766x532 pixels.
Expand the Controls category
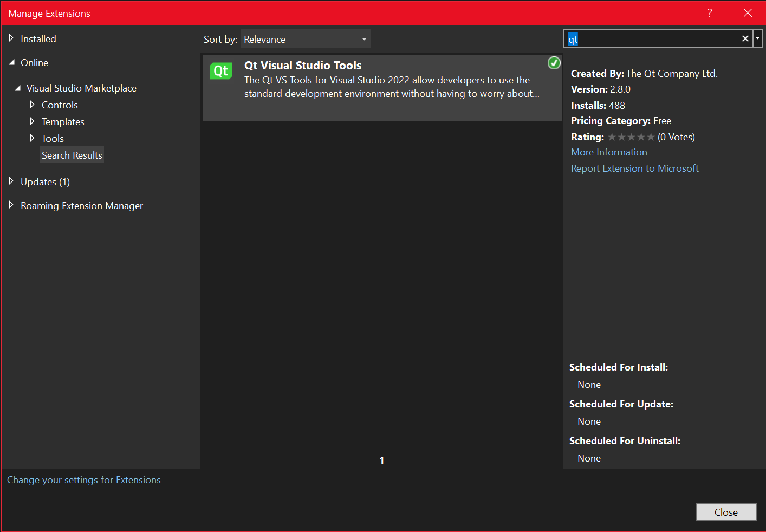coord(33,105)
